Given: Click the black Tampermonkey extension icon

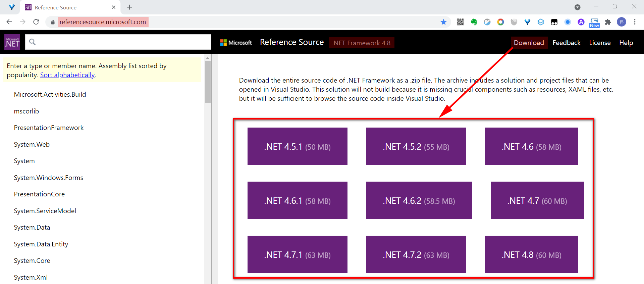Looking at the screenshot, I should [x=554, y=22].
